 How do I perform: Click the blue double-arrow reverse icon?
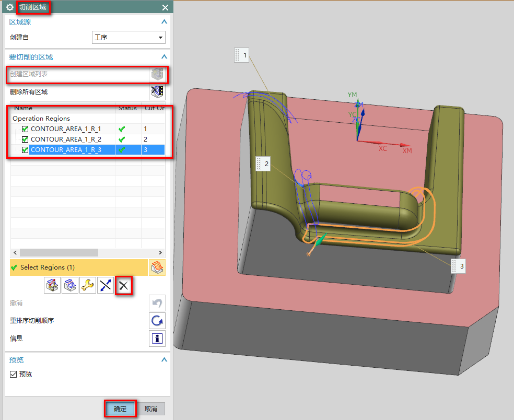coord(106,285)
